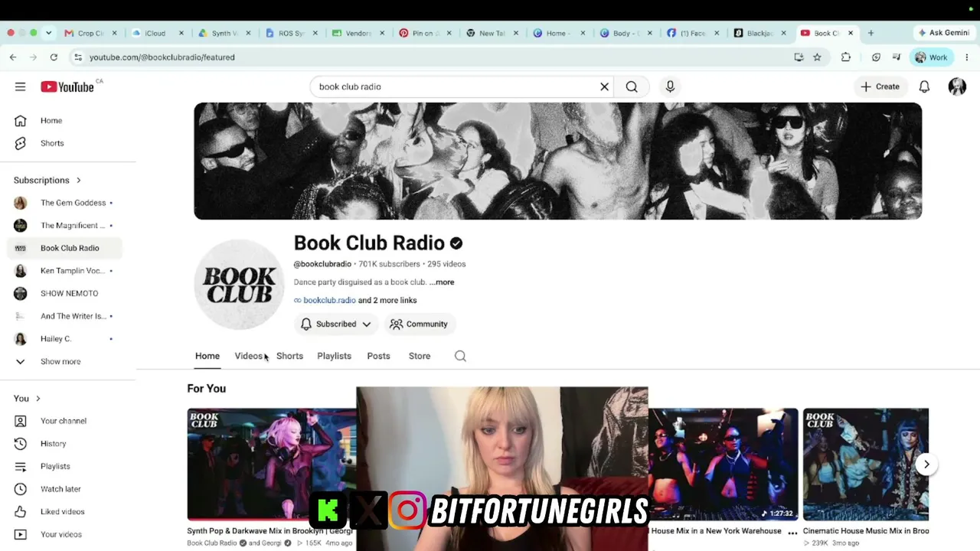Expand channel description with ...more

point(442,282)
